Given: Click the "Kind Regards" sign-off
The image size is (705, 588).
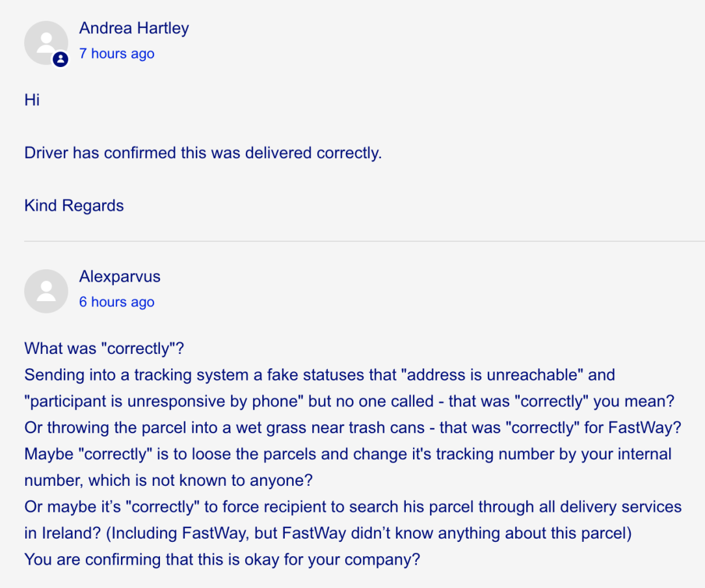Looking at the screenshot, I should pyautogui.click(x=74, y=206).
